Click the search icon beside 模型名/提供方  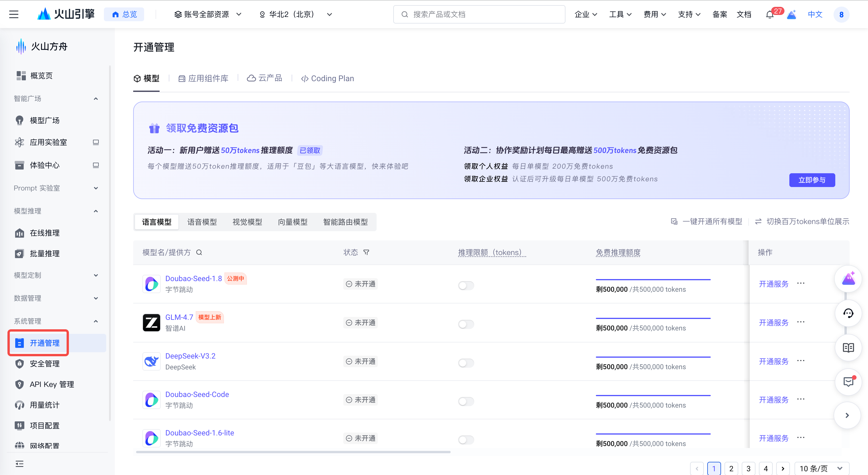click(199, 252)
